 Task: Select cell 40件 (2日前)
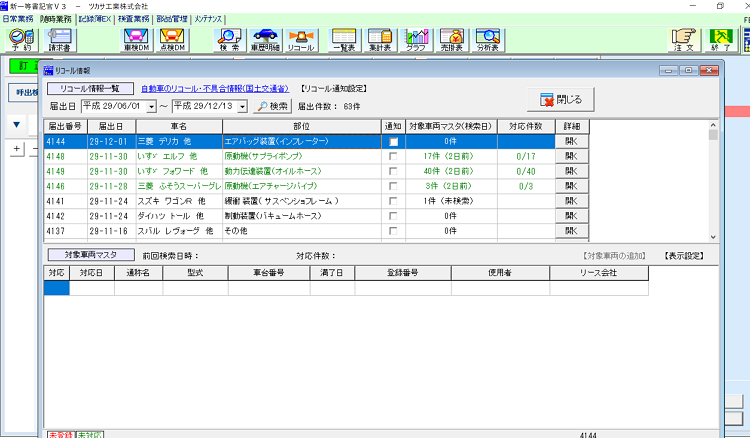(451, 171)
